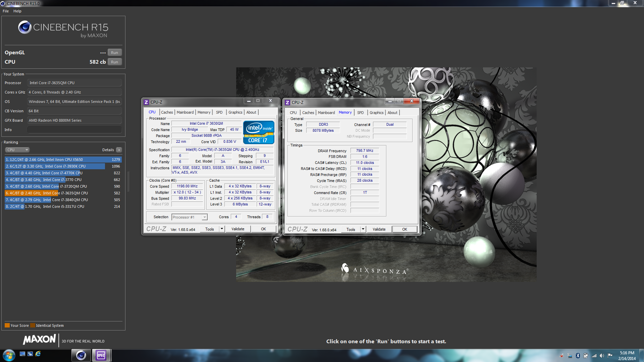Image resolution: width=644 pixels, height=362 pixels.
Task: Select ranking row Core i7-4770K CPU
Action: pyautogui.click(x=63, y=173)
